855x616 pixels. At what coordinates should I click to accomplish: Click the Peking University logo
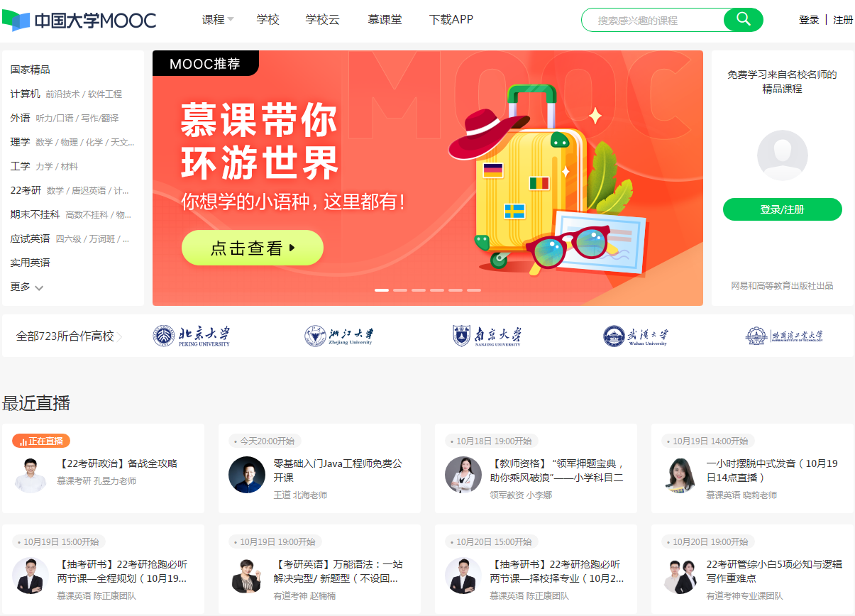coord(192,336)
